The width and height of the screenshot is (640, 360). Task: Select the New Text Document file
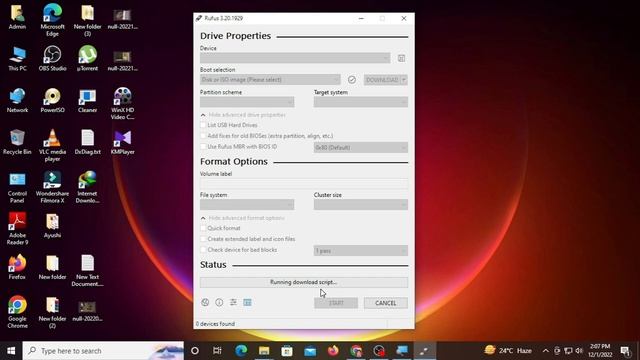click(87, 270)
